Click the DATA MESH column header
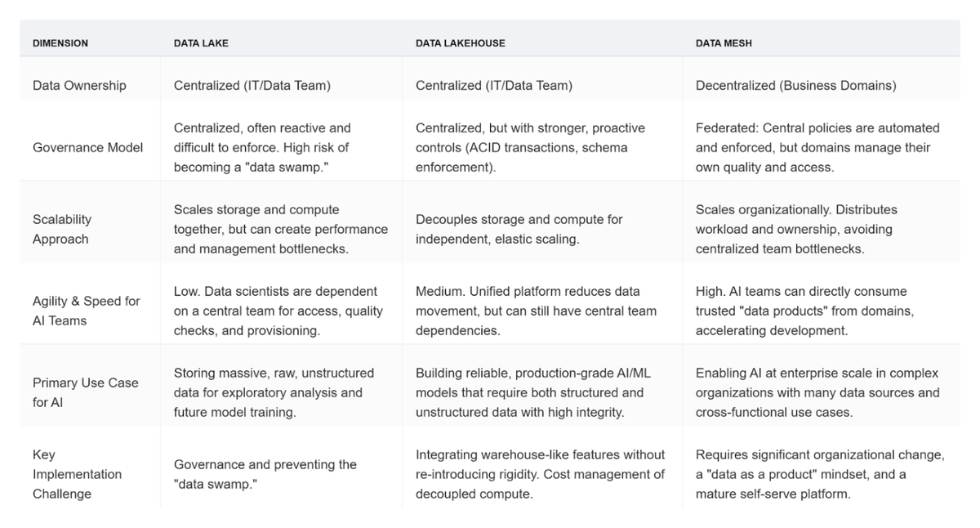 click(724, 43)
